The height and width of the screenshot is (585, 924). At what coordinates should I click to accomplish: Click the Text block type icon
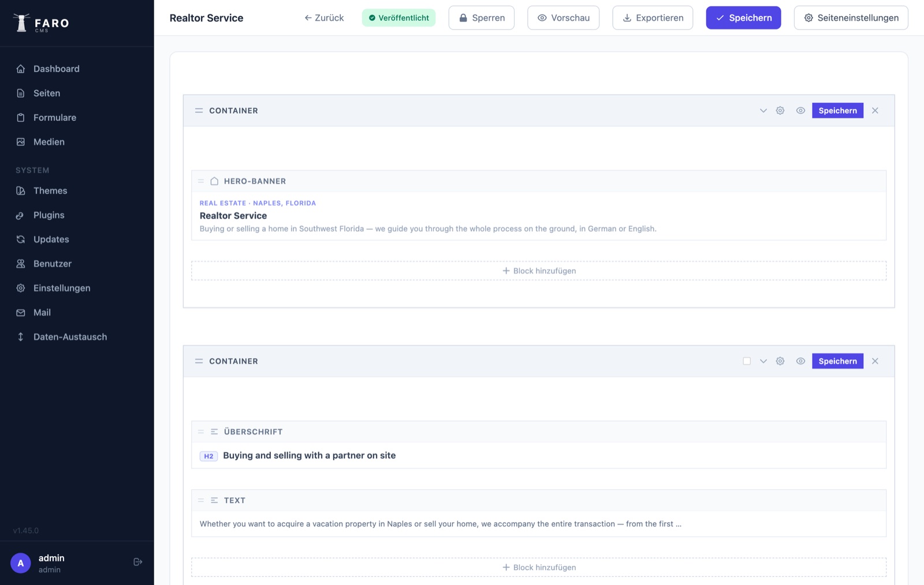(x=214, y=501)
